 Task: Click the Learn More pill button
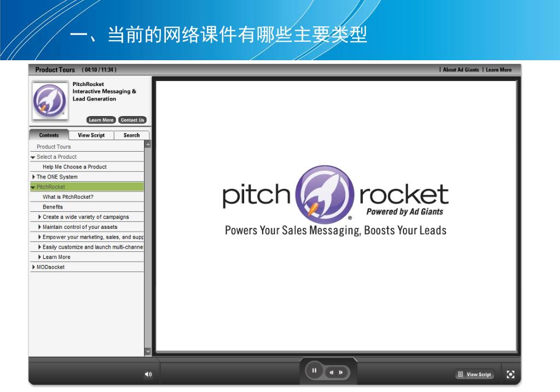click(x=101, y=120)
